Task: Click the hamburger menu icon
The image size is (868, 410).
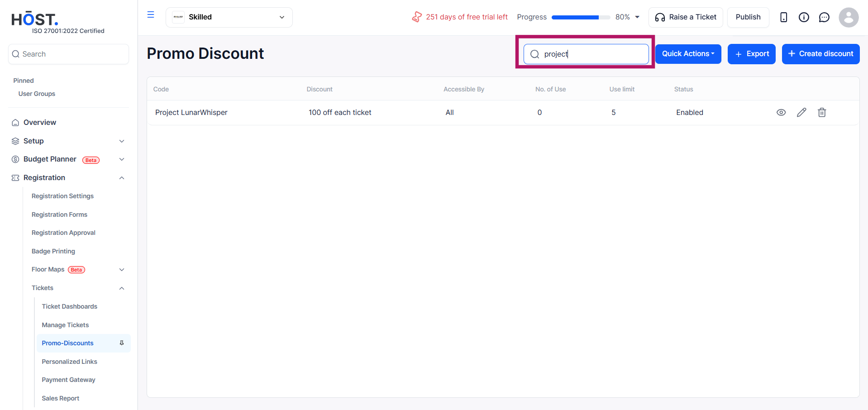Action: point(151,15)
